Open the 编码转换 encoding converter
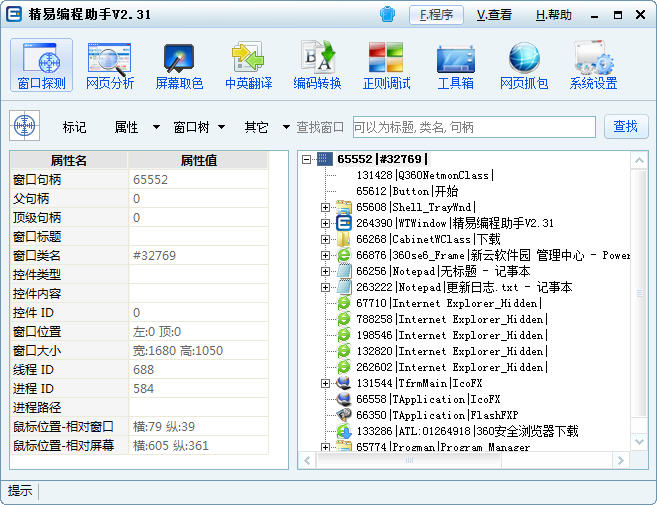This screenshot has width=657, height=505. 317,65
